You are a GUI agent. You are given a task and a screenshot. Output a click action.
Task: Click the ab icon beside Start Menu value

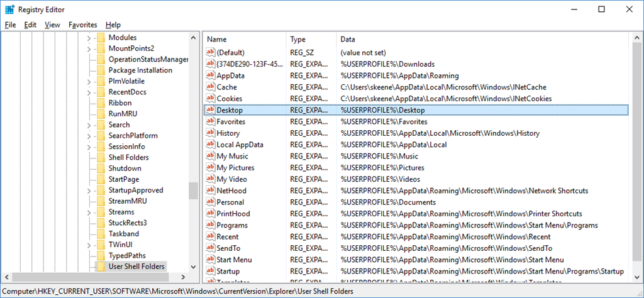(210, 260)
